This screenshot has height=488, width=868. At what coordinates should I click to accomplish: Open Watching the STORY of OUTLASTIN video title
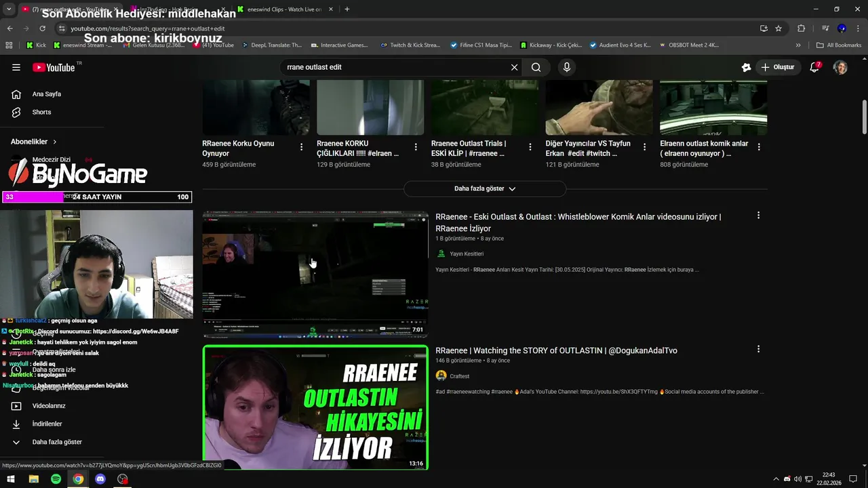click(556, 350)
